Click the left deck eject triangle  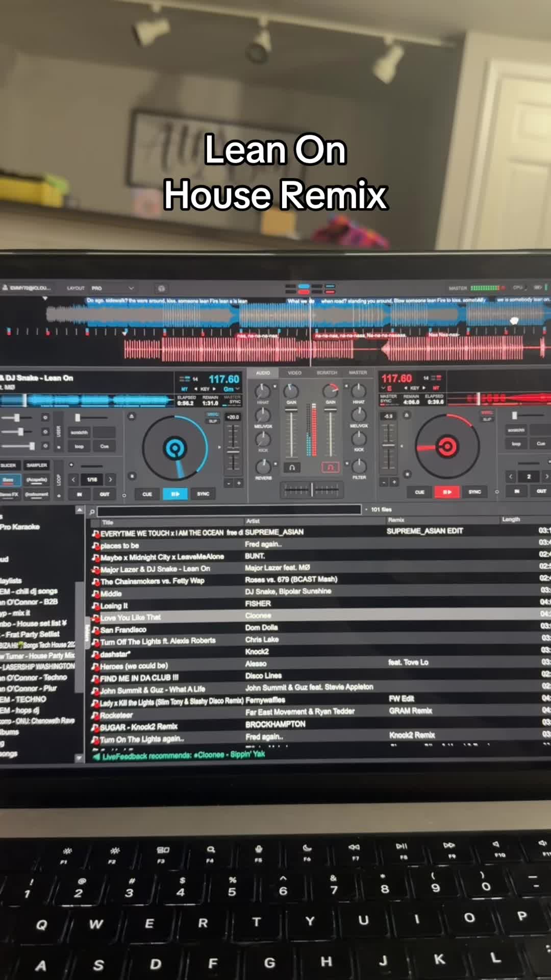click(x=132, y=416)
